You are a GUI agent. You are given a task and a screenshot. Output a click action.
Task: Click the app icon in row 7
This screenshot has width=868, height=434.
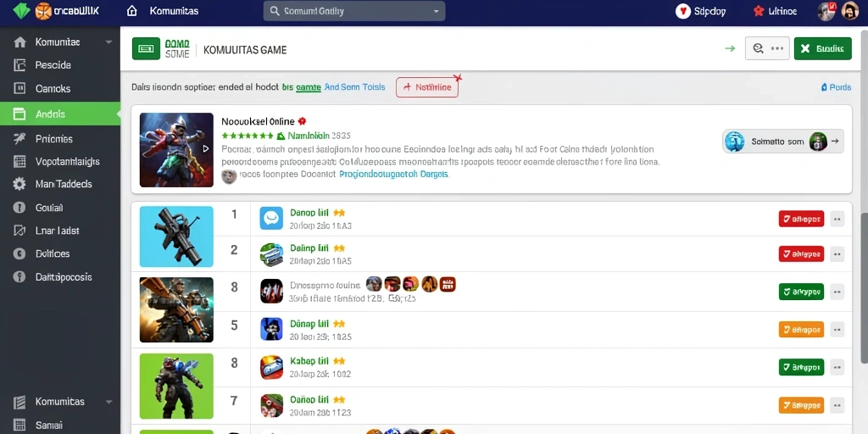271,404
